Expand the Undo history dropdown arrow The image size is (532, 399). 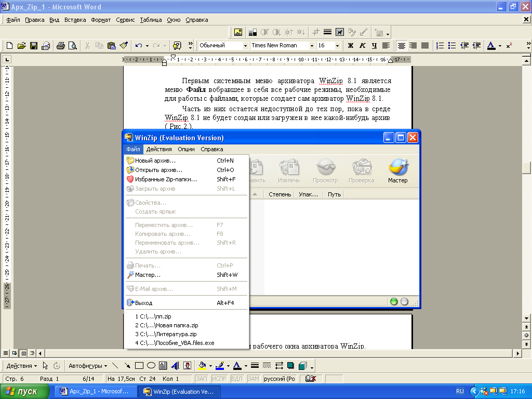(147, 46)
